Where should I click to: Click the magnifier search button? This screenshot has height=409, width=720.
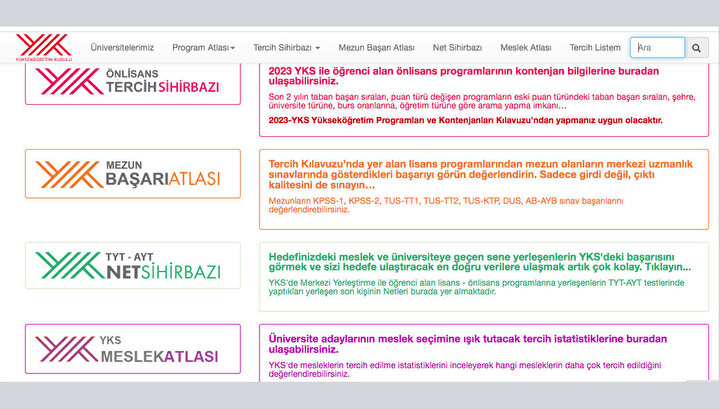tap(697, 48)
